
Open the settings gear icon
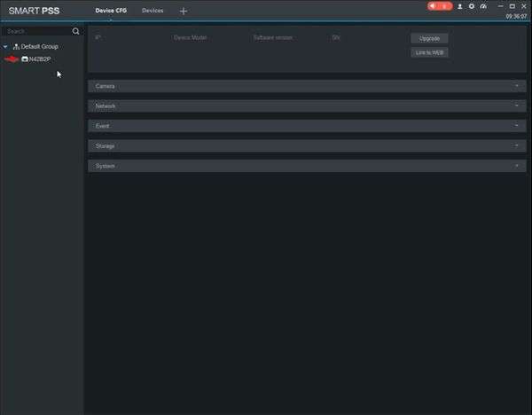tap(472, 6)
